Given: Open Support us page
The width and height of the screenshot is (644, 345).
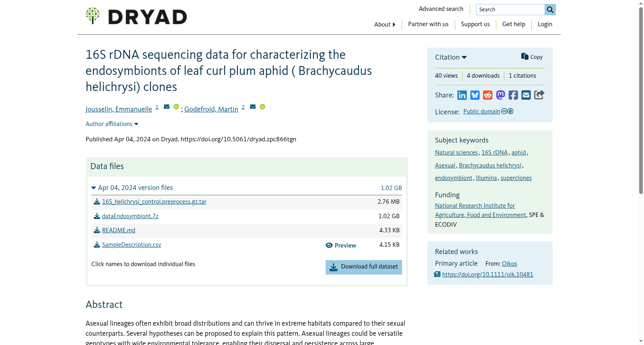Looking at the screenshot, I should click(475, 24).
